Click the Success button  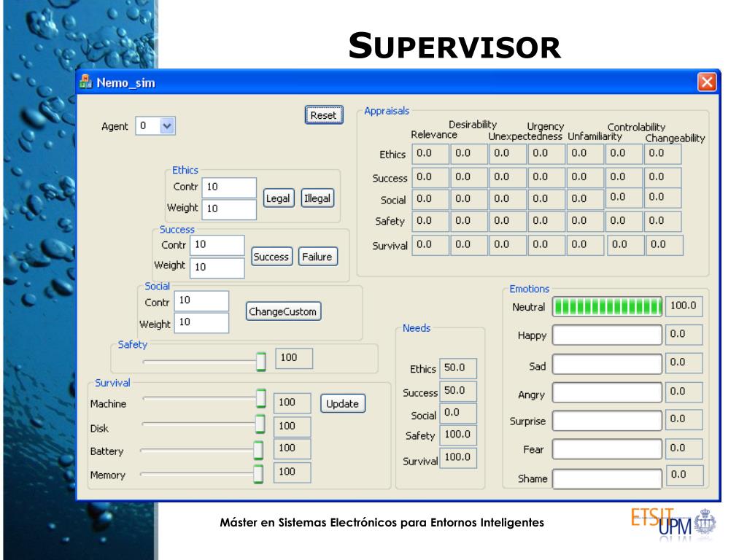point(271,257)
